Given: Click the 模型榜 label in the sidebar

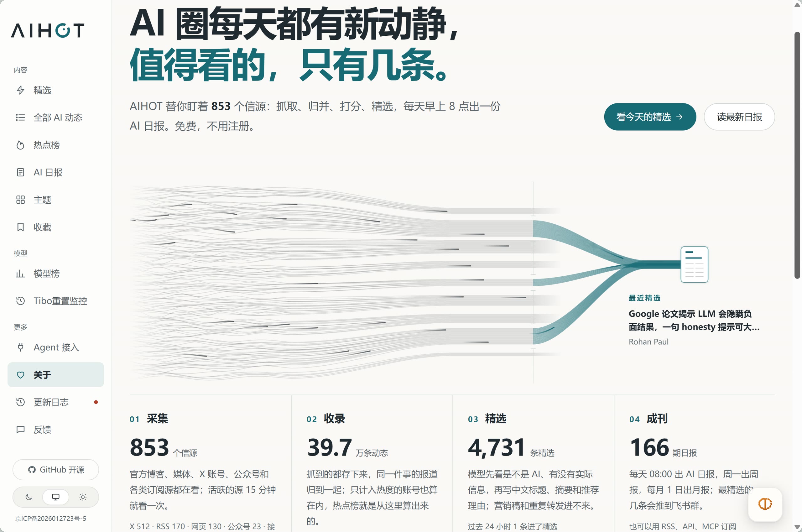Looking at the screenshot, I should click(x=46, y=274).
